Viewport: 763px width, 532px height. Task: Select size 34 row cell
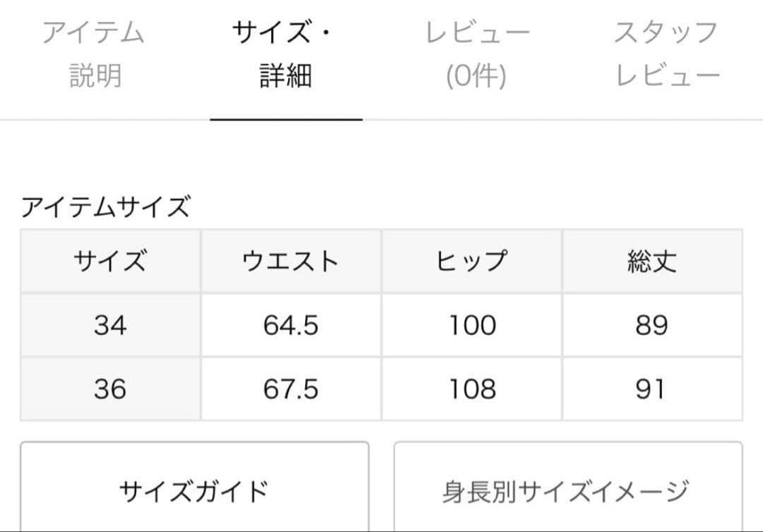pyautogui.click(x=110, y=325)
